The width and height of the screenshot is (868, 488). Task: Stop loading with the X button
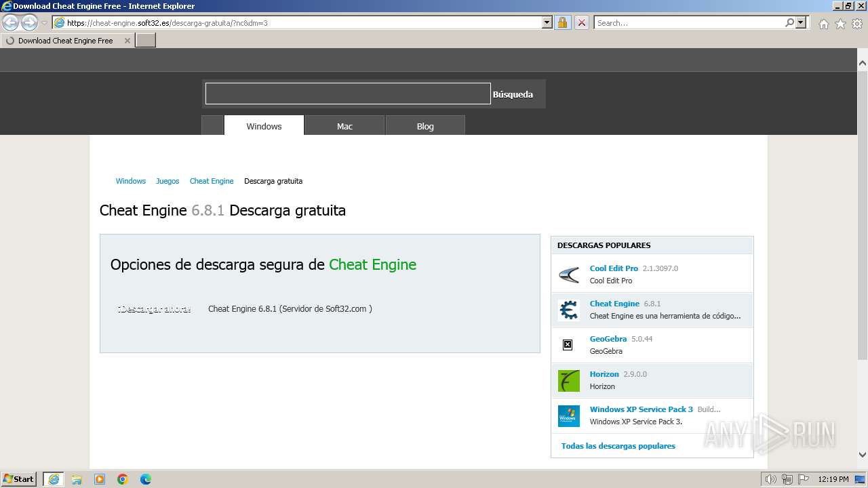pos(581,22)
